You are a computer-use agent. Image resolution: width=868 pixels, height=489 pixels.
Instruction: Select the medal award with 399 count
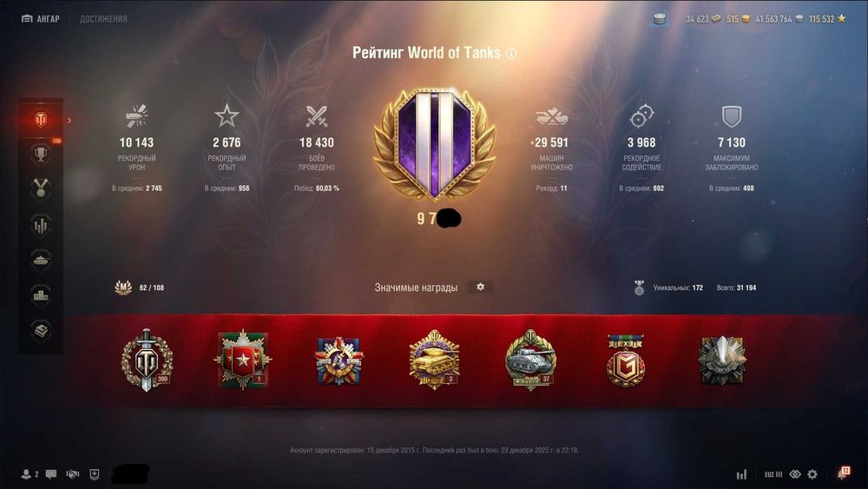pyautogui.click(x=147, y=360)
